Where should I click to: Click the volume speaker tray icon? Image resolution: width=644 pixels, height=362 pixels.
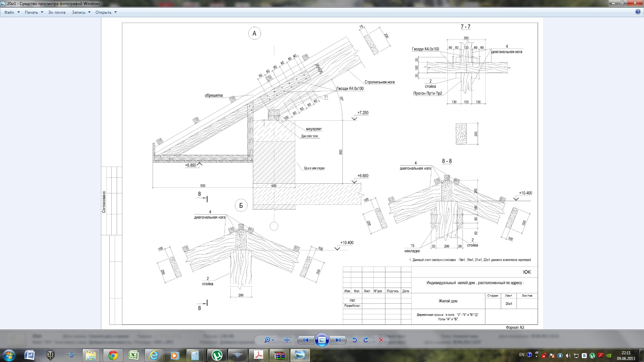(x=568, y=356)
